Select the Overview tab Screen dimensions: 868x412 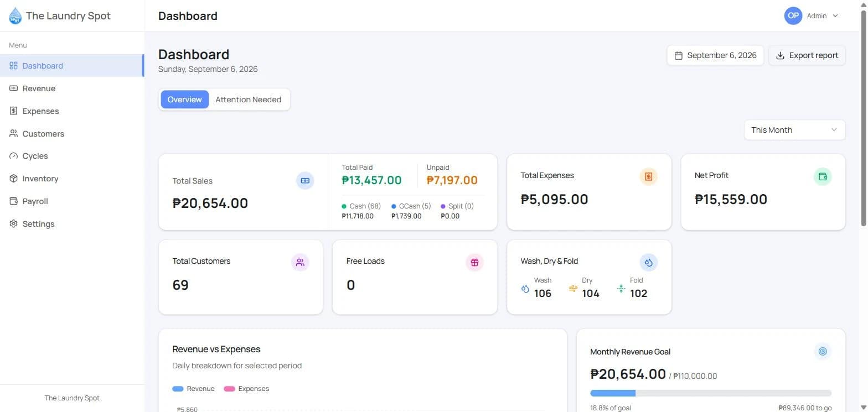pos(185,100)
